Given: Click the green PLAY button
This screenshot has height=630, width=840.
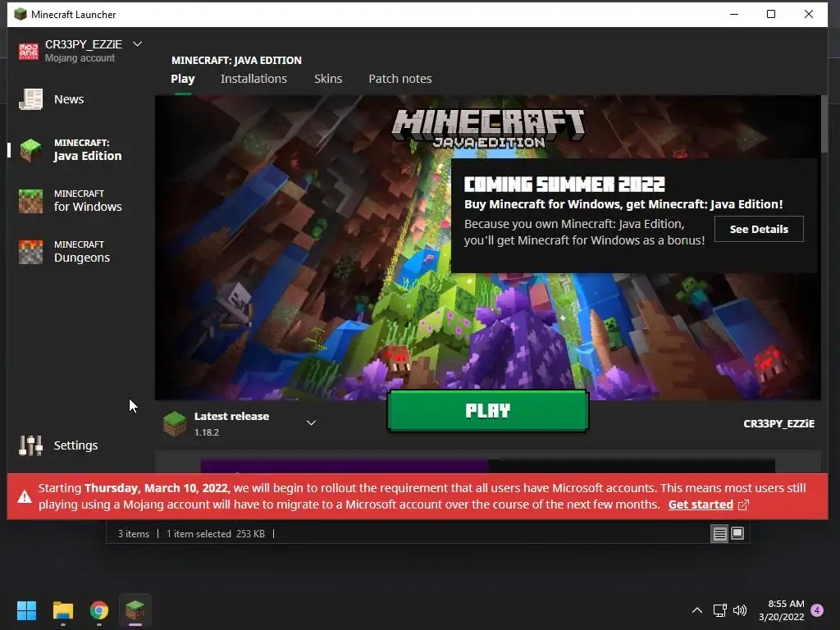Looking at the screenshot, I should (x=488, y=411).
